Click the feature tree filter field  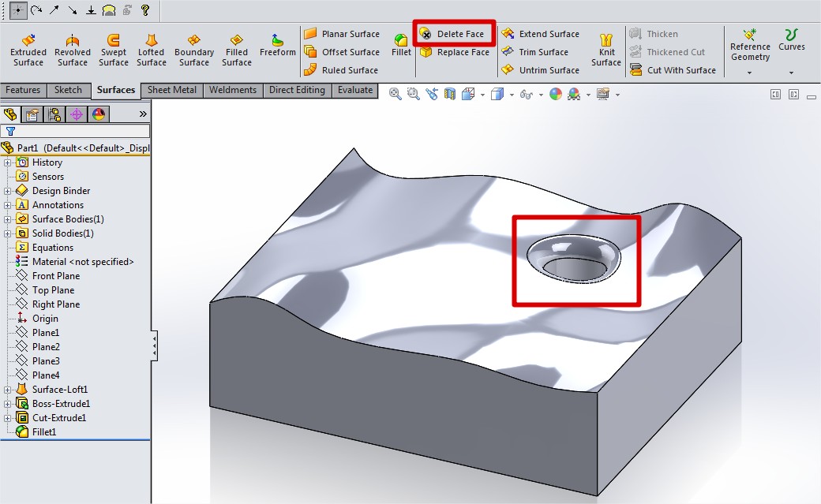(79, 132)
